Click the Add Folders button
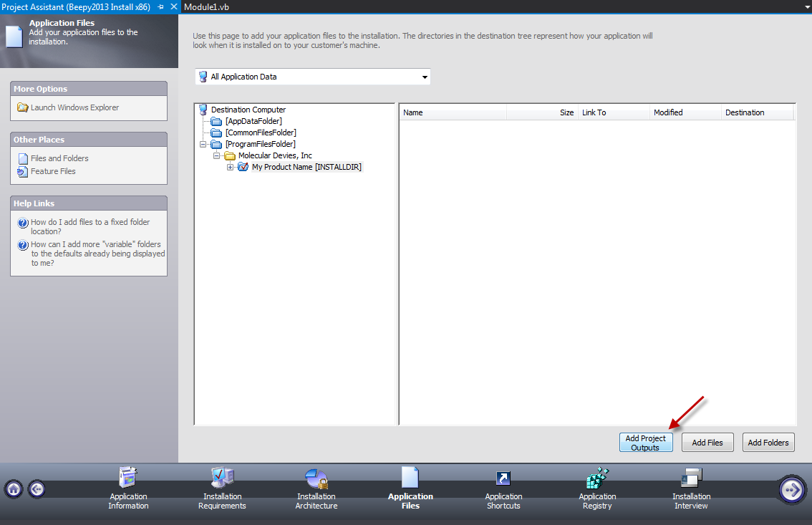 tap(768, 442)
